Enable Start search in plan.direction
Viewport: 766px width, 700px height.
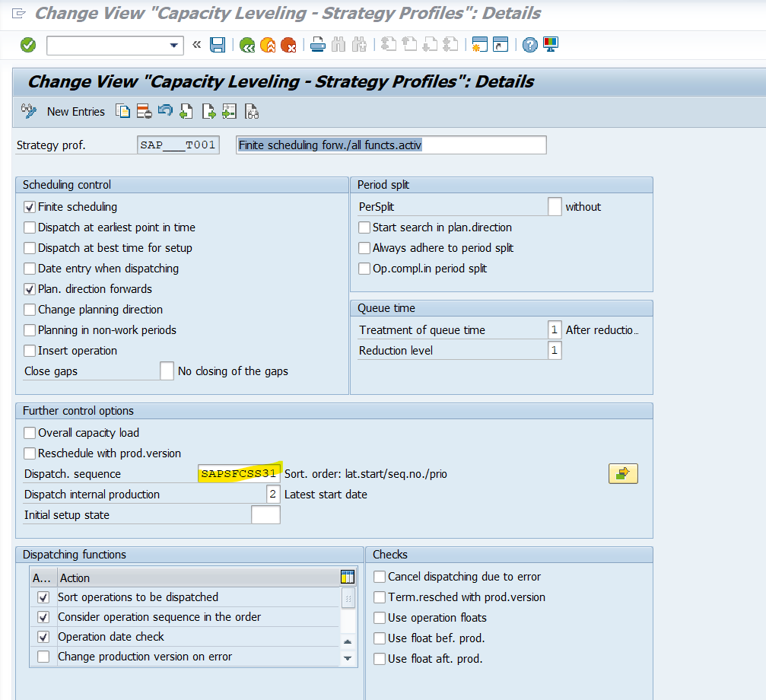pos(364,228)
